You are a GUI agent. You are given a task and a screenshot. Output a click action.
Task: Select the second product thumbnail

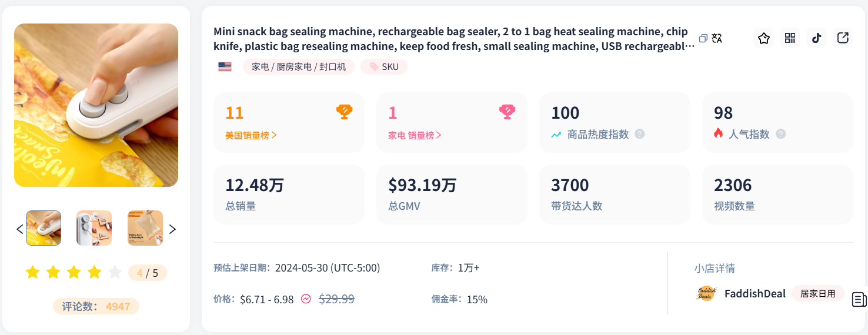point(94,228)
